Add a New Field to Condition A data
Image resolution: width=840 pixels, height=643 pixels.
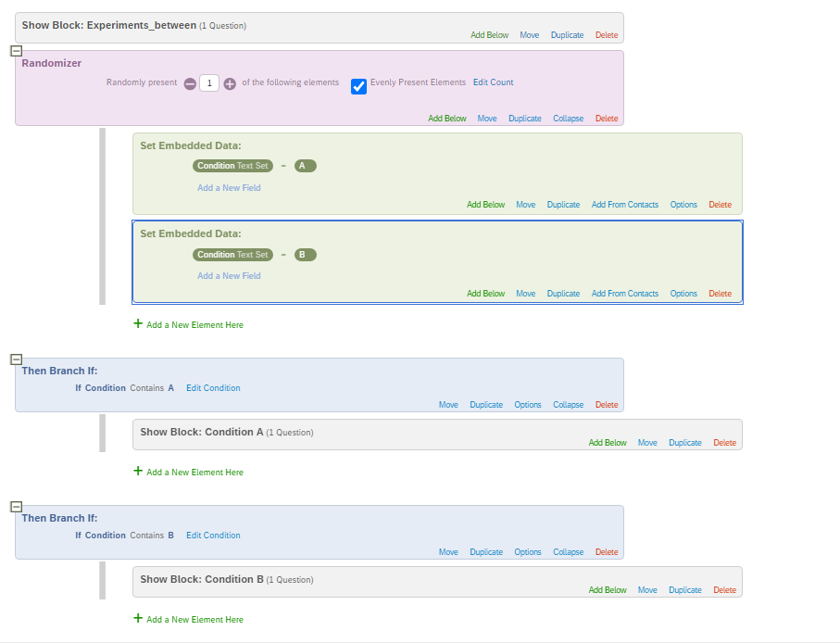(x=229, y=188)
